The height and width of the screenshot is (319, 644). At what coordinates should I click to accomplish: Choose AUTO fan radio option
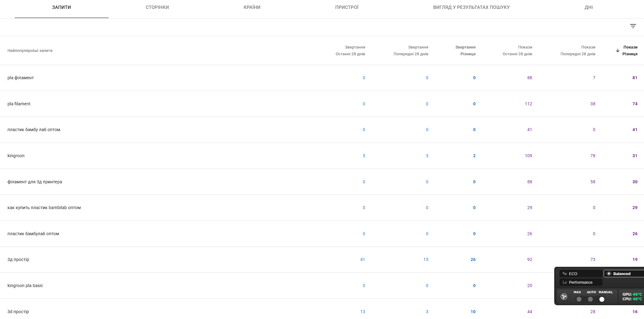tap(590, 299)
